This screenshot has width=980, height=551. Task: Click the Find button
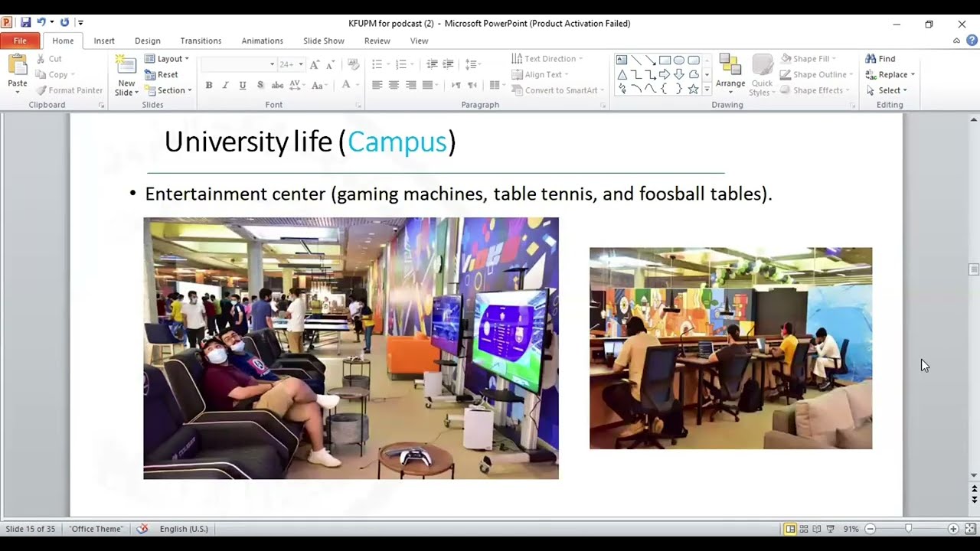pos(880,58)
